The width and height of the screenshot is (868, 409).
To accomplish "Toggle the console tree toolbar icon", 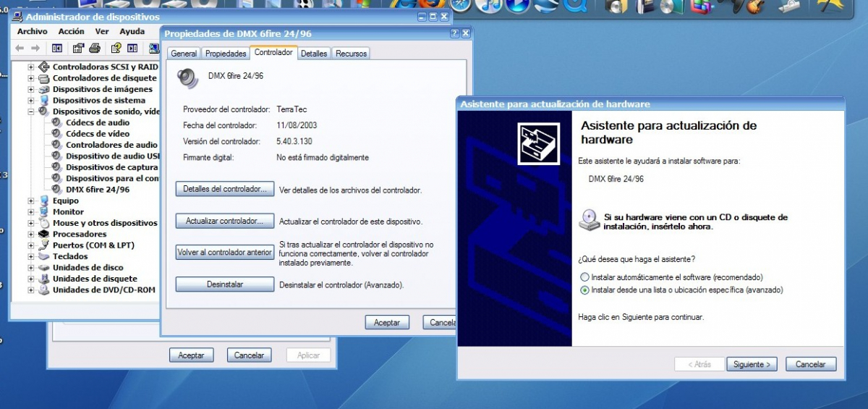I will coord(57,49).
